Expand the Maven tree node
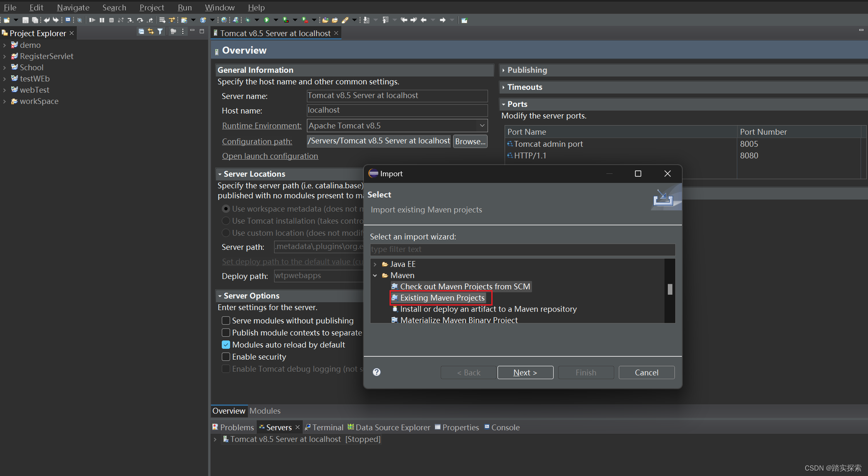The image size is (868, 476). (376, 275)
